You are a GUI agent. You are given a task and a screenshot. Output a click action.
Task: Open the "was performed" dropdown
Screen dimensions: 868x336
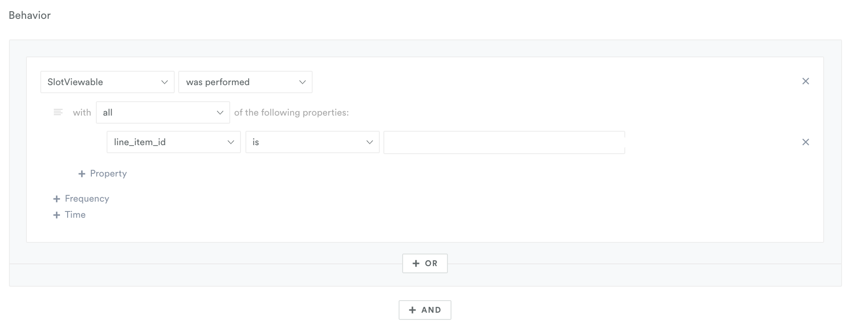point(245,82)
